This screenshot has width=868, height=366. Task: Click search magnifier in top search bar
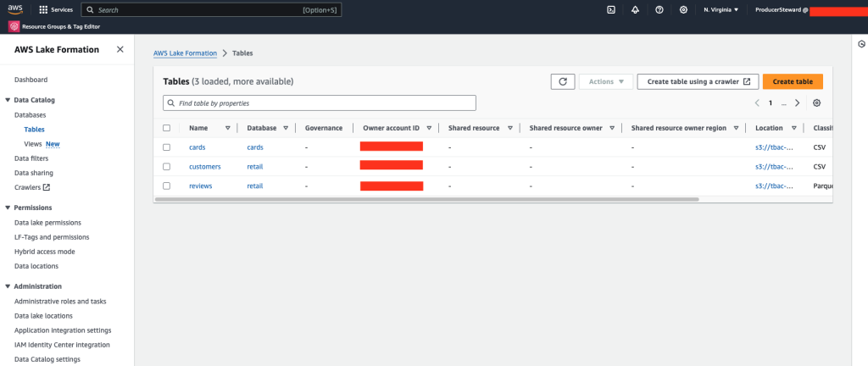[x=90, y=10]
